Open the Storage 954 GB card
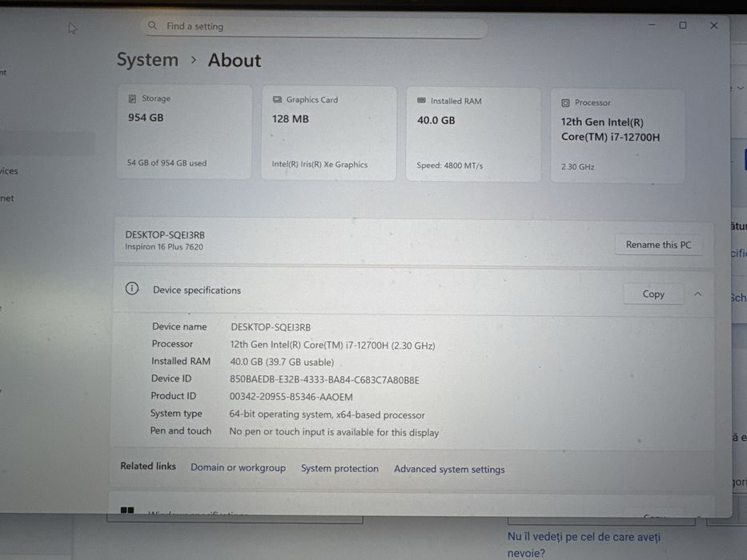 (184, 132)
